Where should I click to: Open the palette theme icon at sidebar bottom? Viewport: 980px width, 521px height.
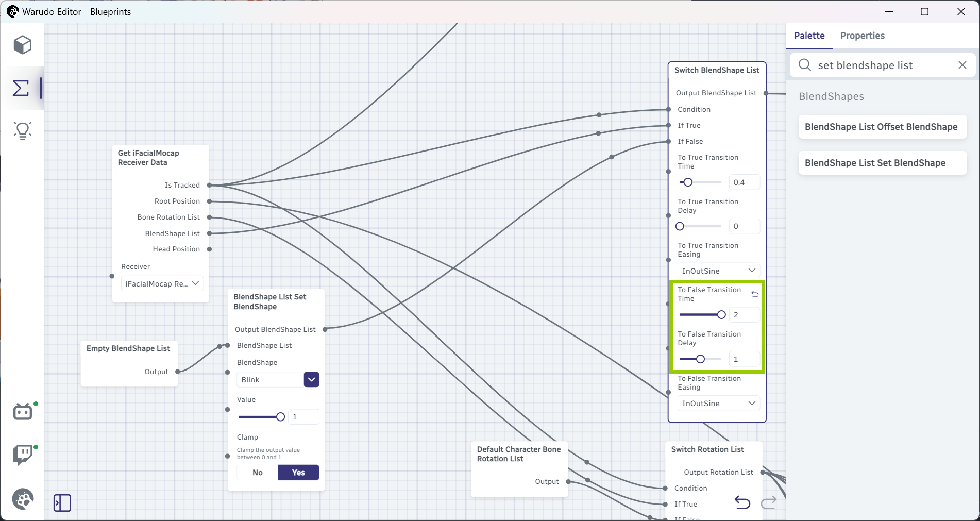[23, 499]
